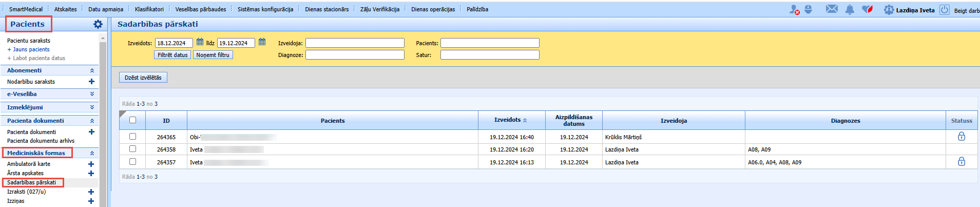Collapse the Abonementi section
Viewport: 980px width, 207px height.
tap(92, 70)
